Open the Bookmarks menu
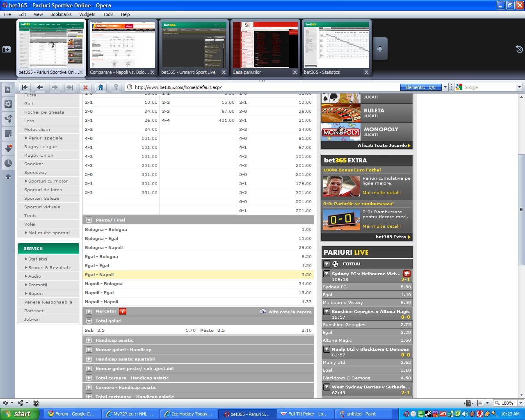 [61, 14]
